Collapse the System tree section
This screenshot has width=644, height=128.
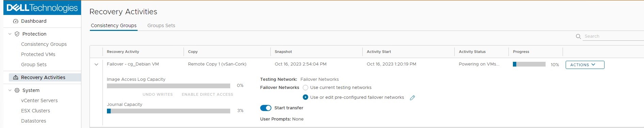tap(10, 90)
